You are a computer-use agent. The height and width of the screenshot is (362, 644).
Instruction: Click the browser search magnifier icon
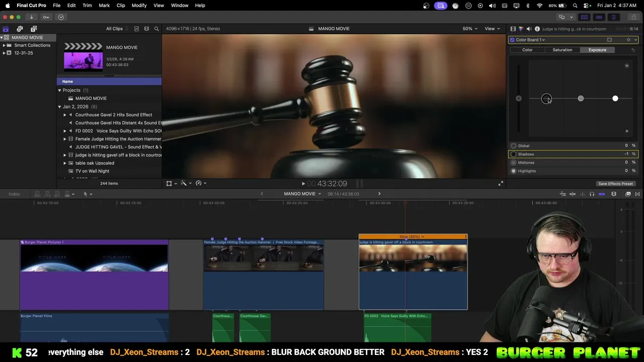point(156,29)
